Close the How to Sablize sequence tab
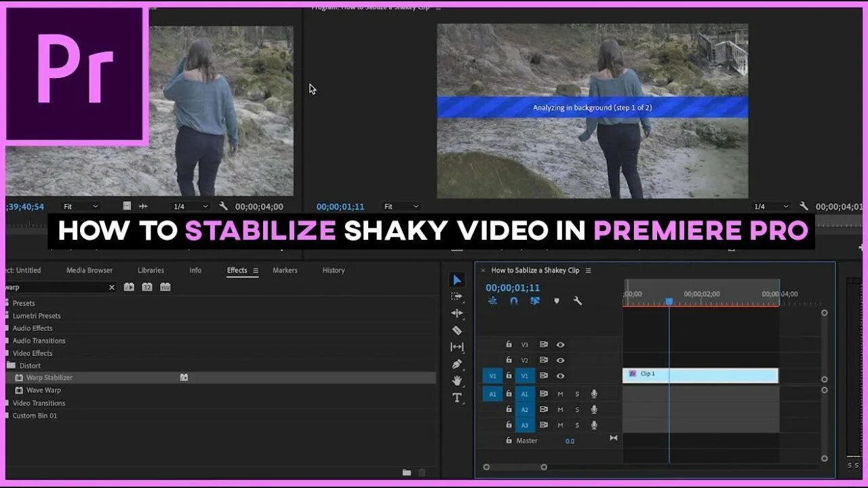868x488 pixels. [484, 270]
